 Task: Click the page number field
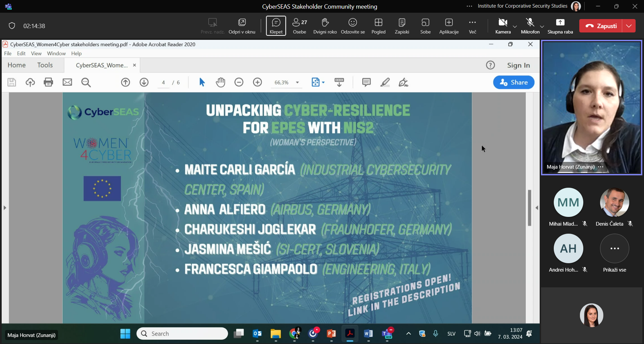(163, 82)
